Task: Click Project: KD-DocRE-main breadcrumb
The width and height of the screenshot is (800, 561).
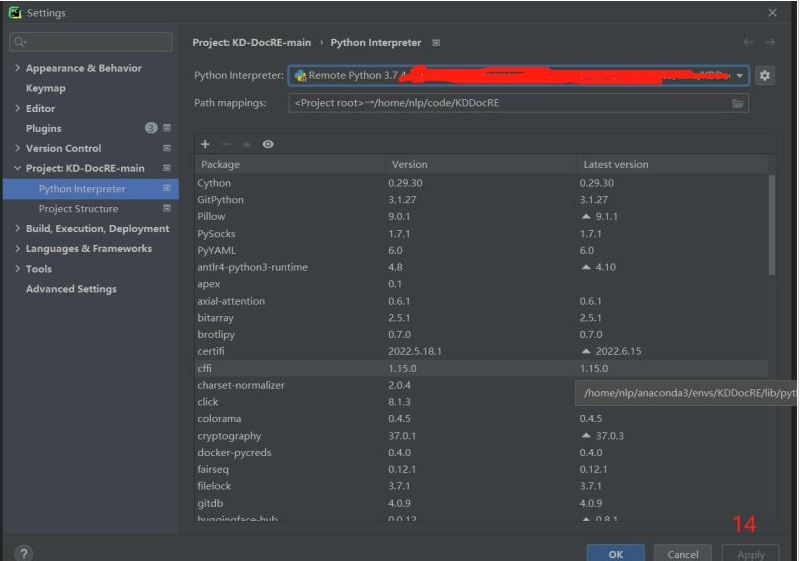Action: (x=252, y=43)
